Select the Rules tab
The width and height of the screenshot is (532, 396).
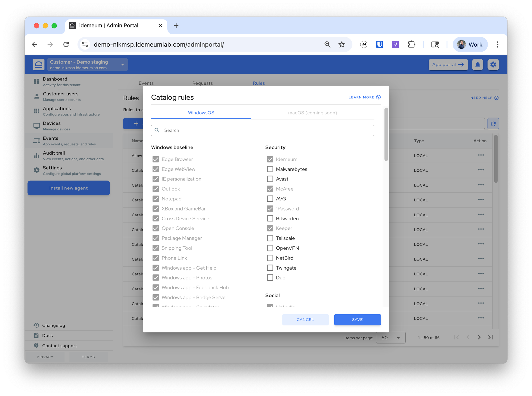pyautogui.click(x=259, y=83)
